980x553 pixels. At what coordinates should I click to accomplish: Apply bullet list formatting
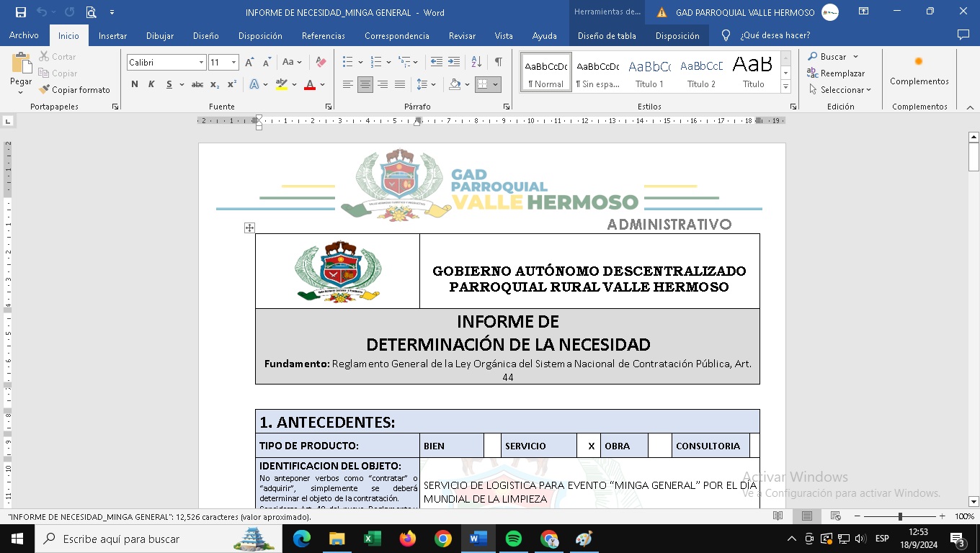pyautogui.click(x=348, y=63)
